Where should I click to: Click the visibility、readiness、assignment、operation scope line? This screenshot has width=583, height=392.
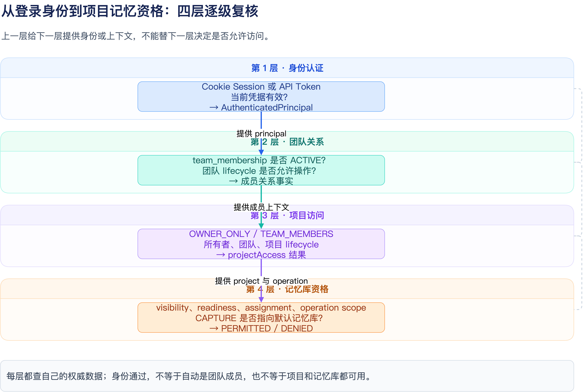261,308
